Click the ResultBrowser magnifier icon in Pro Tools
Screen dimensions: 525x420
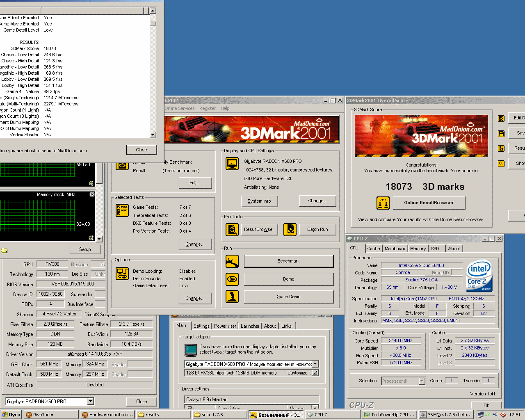click(232, 230)
